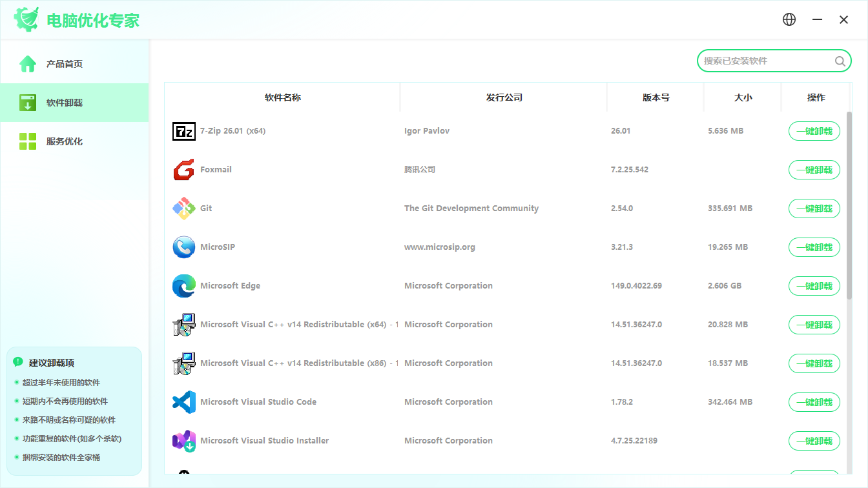Click the 软件名称 column header
This screenshot has height=488, width=868.
(283, 97)
